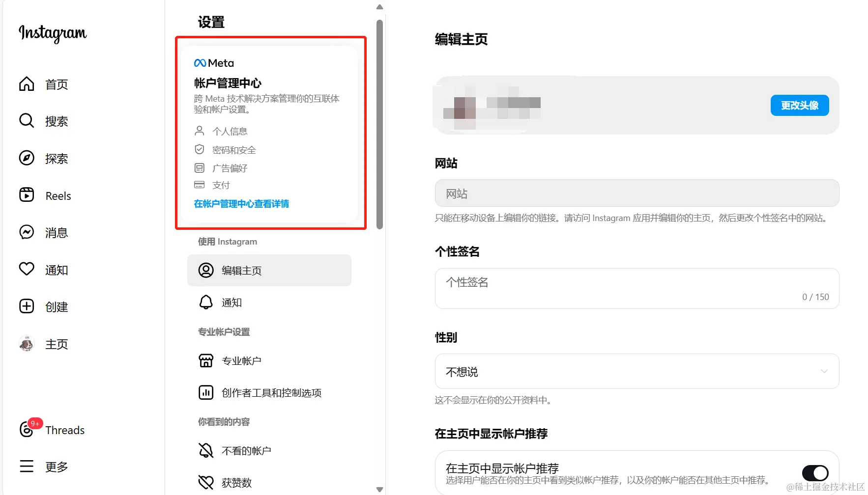Open the profile avatar next to 主页

27,344
